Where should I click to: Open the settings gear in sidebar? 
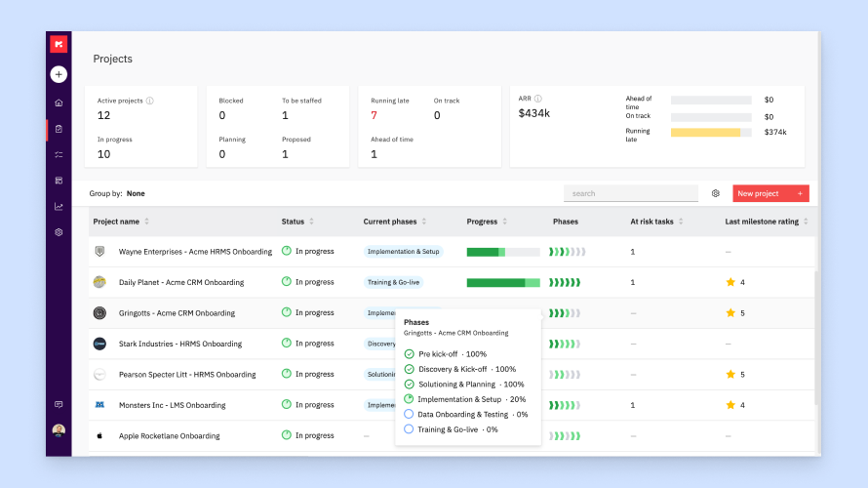tap(59, 232)
